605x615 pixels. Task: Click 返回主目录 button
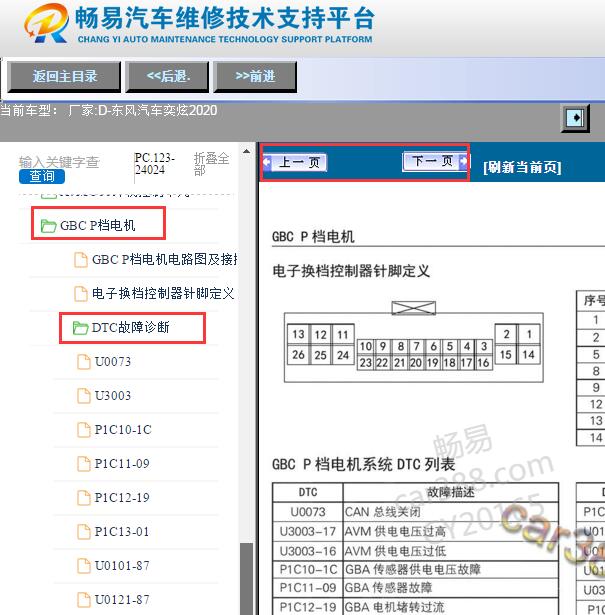pos(64,76)
